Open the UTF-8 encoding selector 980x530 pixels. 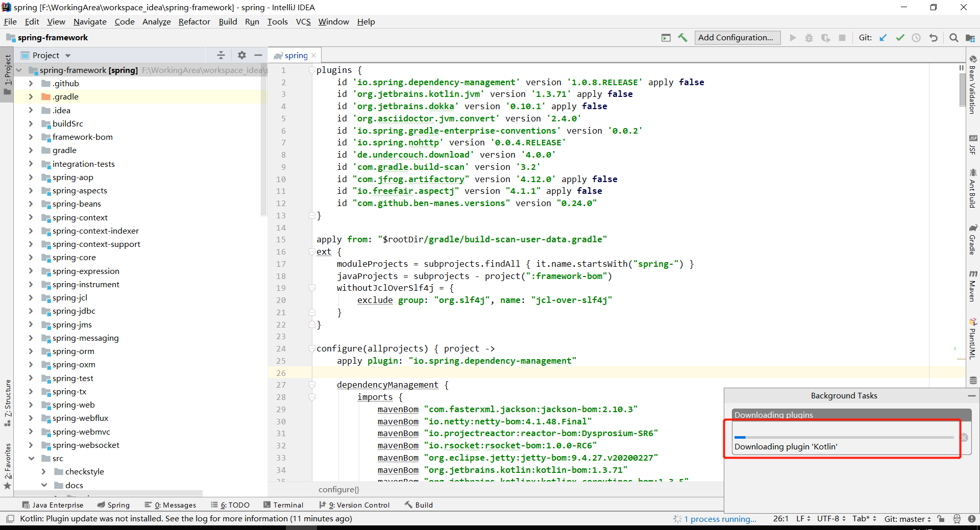[831, 519]
